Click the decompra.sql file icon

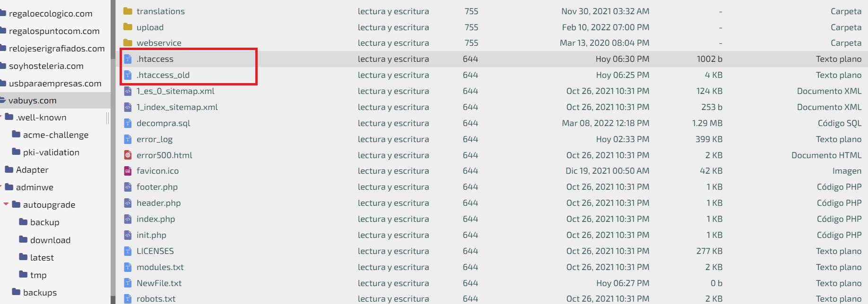pyautogui.click(x=128, y=123)
